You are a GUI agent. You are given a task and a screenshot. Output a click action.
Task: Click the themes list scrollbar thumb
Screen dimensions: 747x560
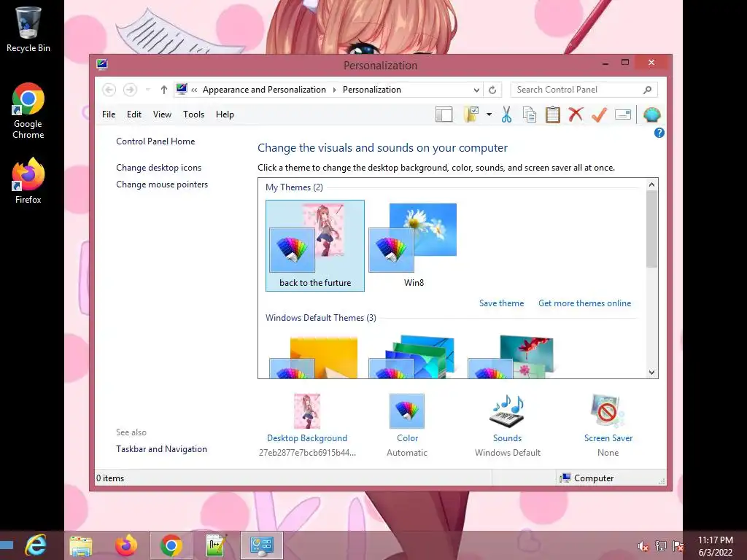(651, 229)
